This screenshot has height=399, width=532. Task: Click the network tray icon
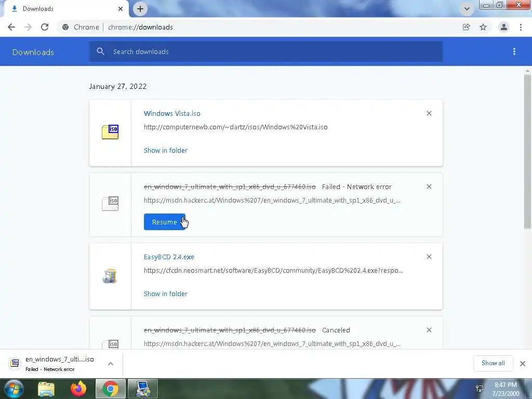[x=480, y=389]
